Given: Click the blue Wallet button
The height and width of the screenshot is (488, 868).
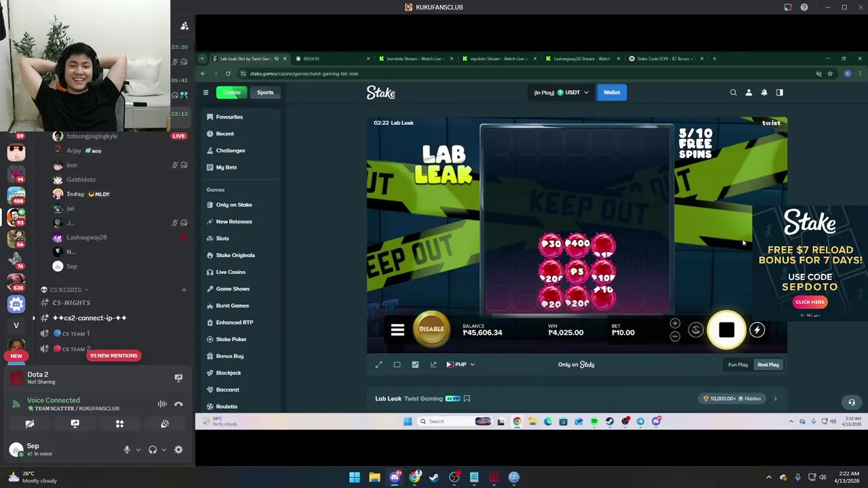Looking at the screenshot, I should pos(612,92).
